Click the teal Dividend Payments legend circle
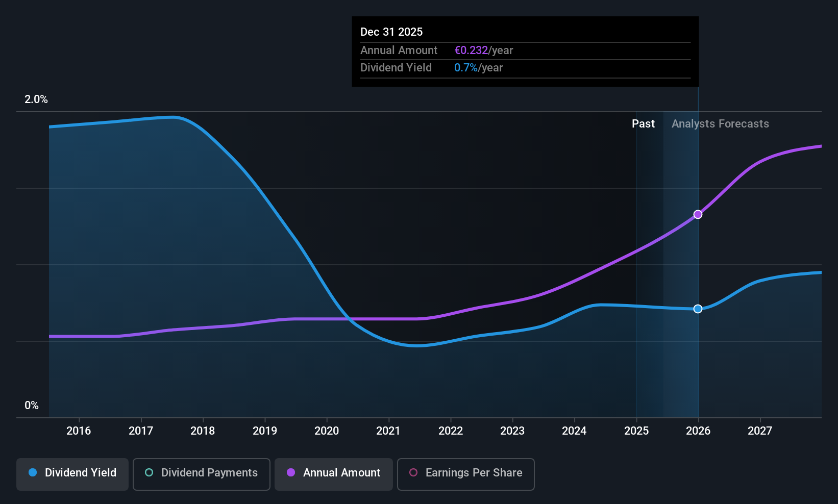Viewport: 838px width, 504px height. coord(149,472)
